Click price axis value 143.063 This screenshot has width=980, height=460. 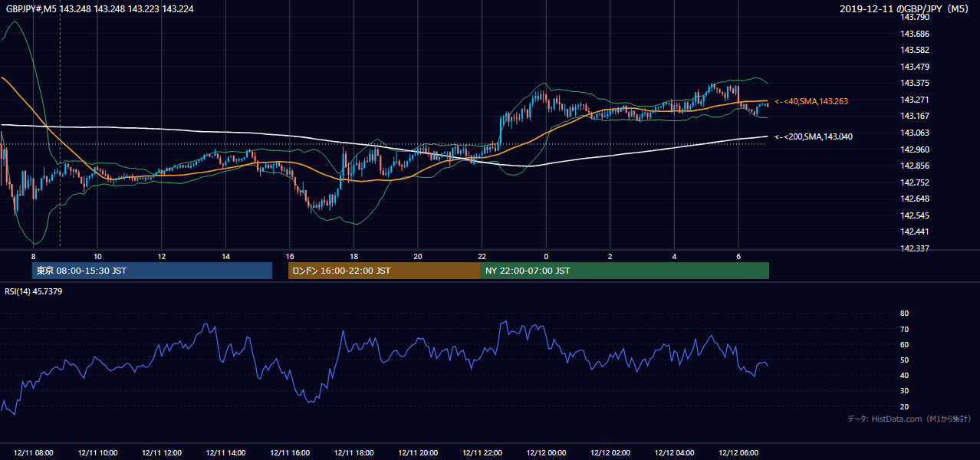point(914,133)
